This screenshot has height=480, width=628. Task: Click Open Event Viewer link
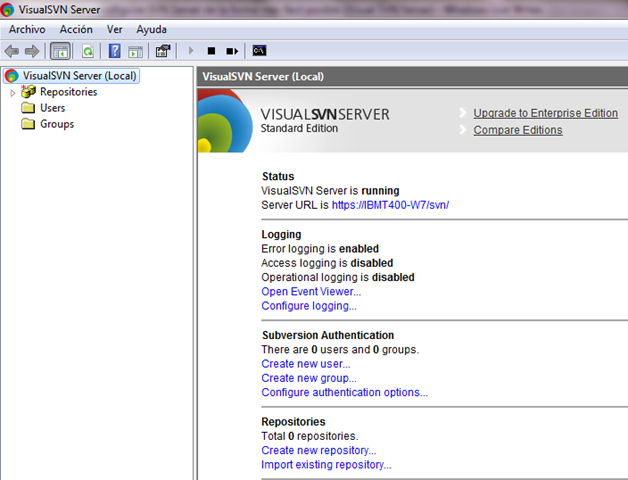311,292
